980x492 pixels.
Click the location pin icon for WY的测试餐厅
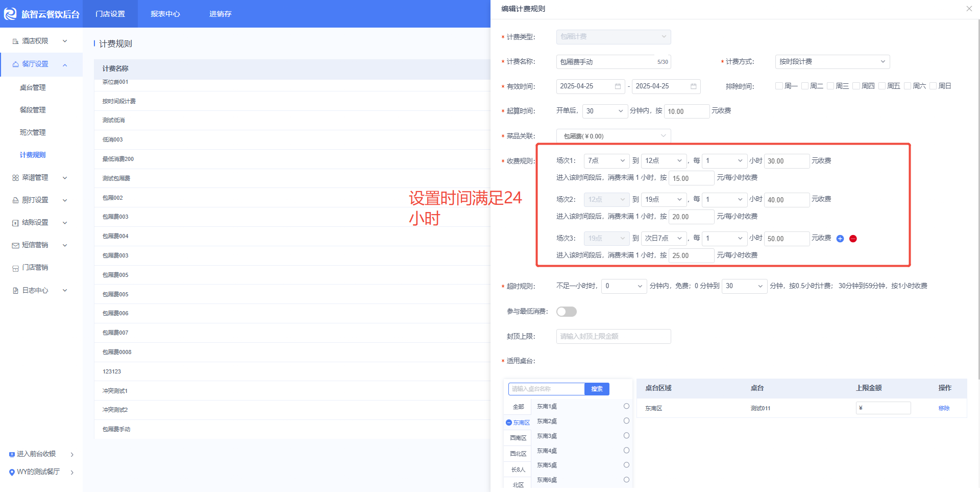pos(12,472)
